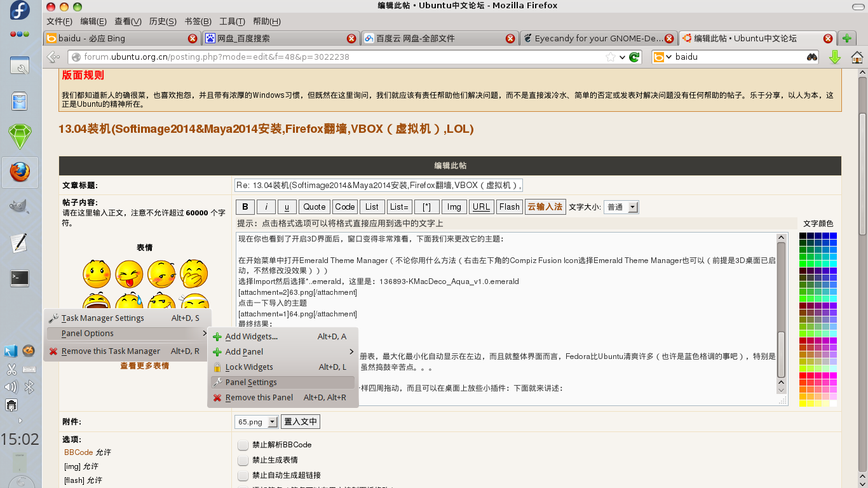This screenshot has height=488, width=868.
Task: Open the 65.png attachment dropdown
Action: [257, 422]
